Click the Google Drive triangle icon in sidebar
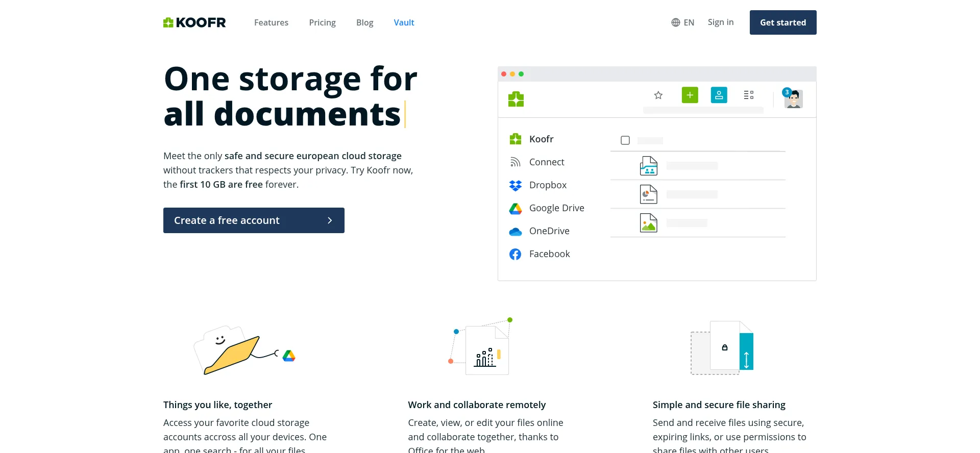This screenshot has width=980, height=453. click(x=516, y=209)
